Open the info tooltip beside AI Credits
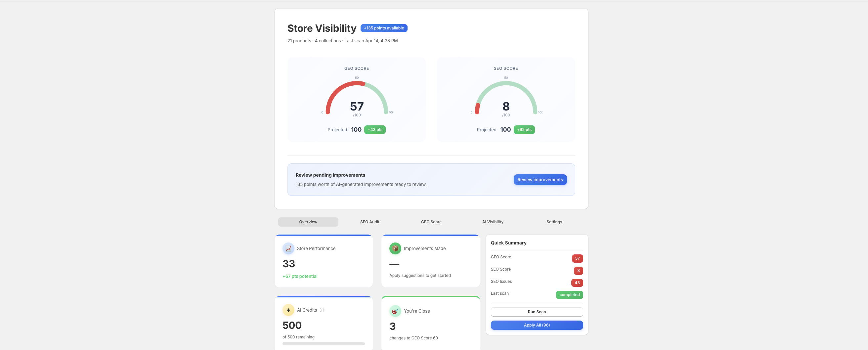 tap(322, 310)
